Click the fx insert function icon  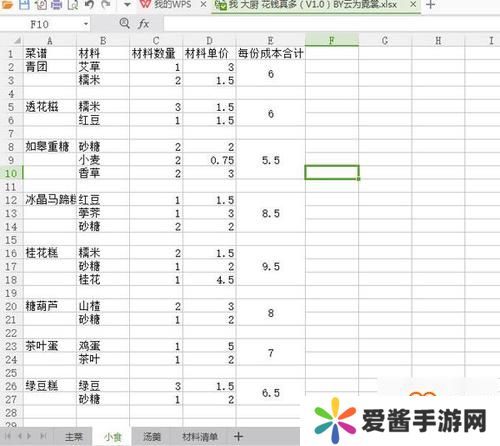143,24
